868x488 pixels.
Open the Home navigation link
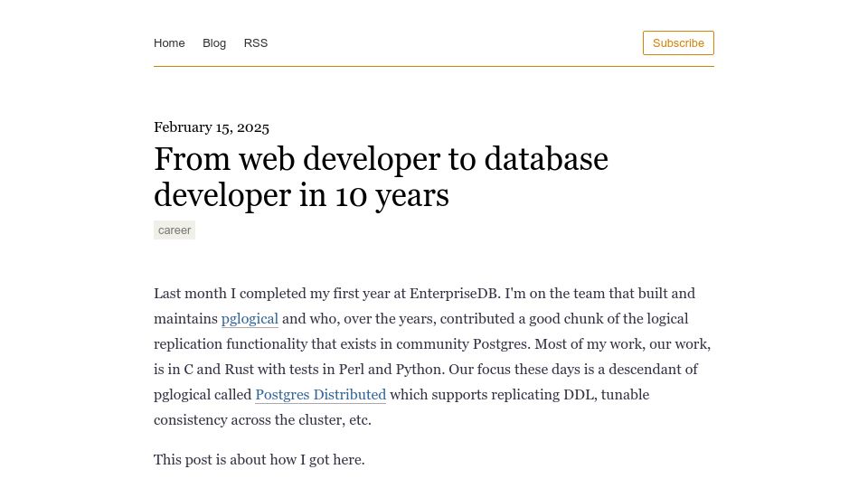point(169,43)
